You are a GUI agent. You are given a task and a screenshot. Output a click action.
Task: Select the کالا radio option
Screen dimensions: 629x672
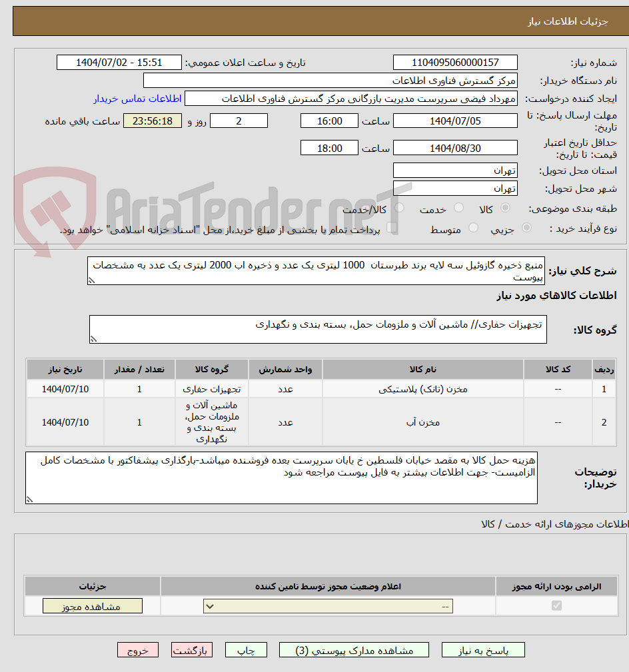click(506, 208)
